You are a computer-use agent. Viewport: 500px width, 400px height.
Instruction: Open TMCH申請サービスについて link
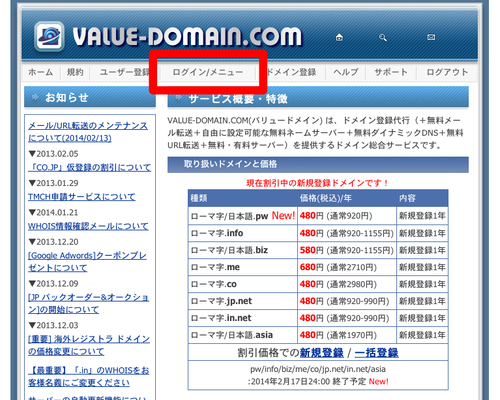click(82, 197)
